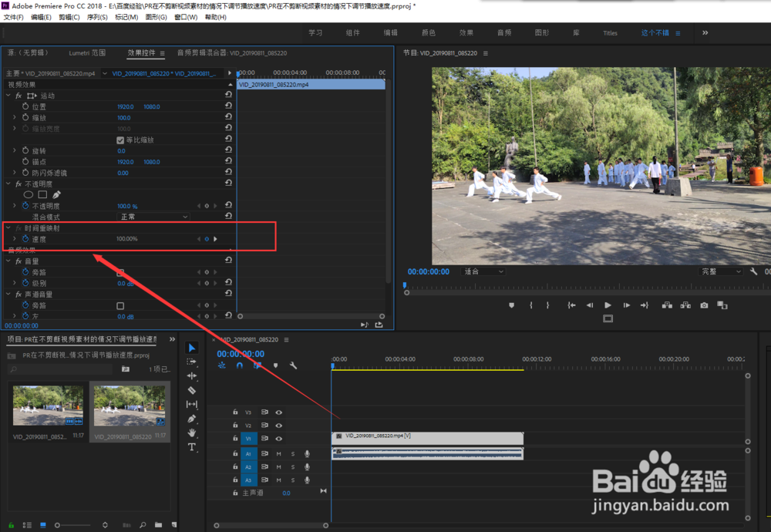Select the Selection tool arrow
The image size is (771, 532).
[192, 348]
